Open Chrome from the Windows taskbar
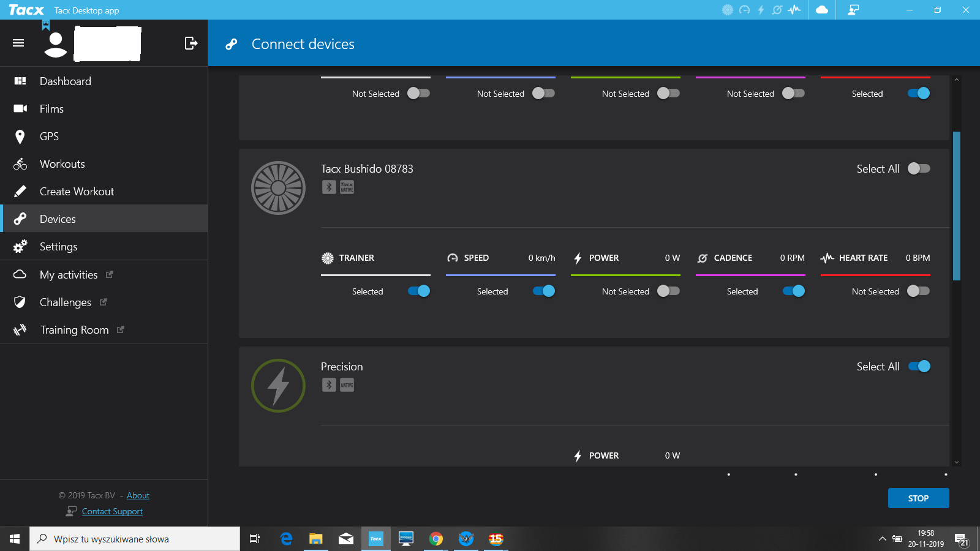The image size is (980, 551). 436,539
